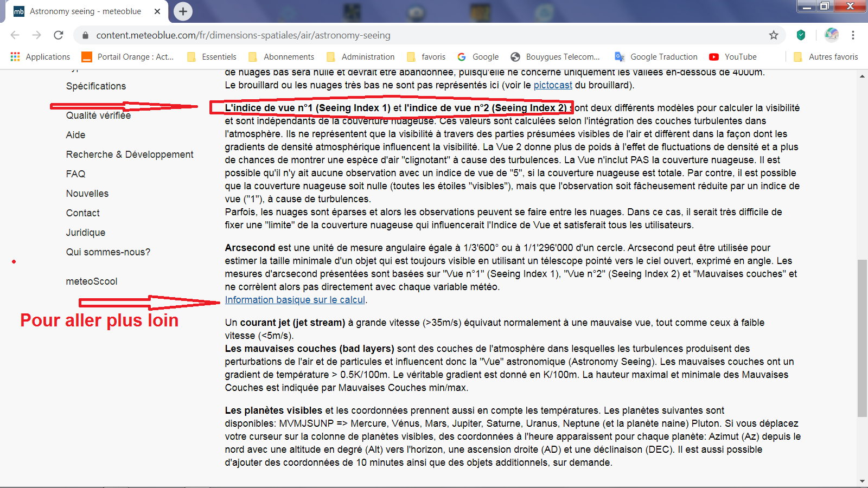Open the Qui sommes-nous? sidebar link
The width and height of the screenshot is (868, 488).
tap(108, 252)
